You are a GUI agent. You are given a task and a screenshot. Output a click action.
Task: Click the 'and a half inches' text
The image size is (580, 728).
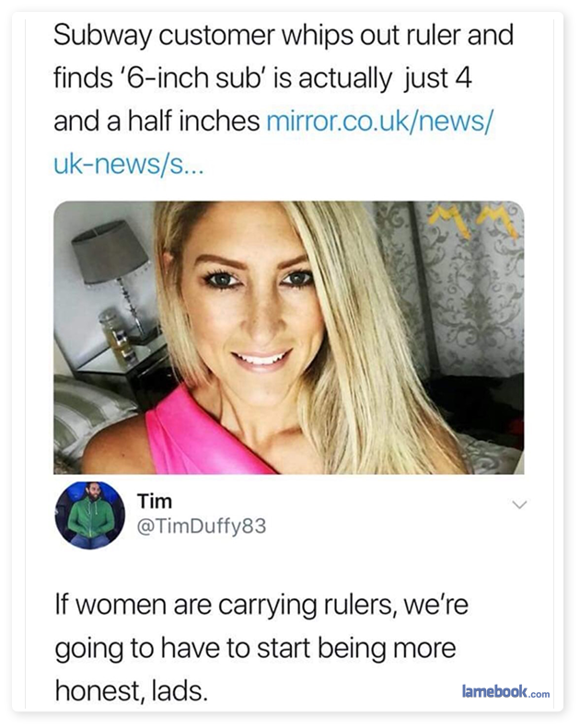[157, 121]
